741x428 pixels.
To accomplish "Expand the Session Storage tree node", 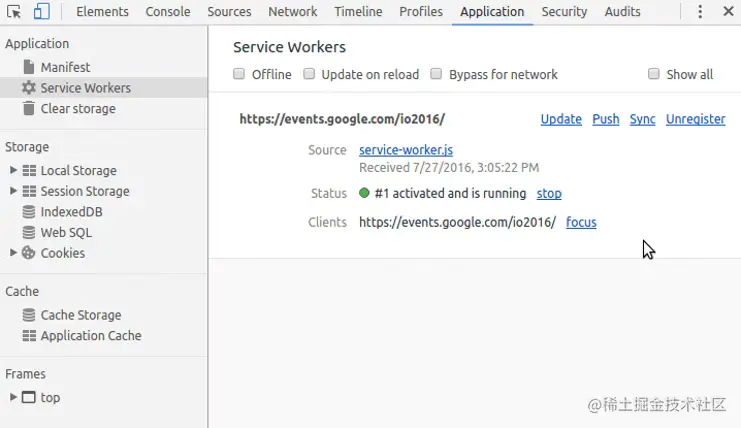I will [x=13, y=191].
